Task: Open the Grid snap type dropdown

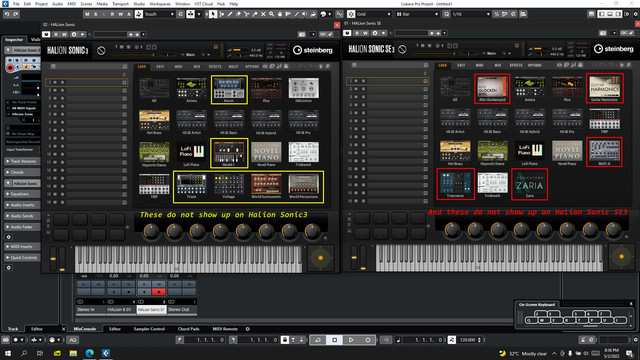Action: 373,14
